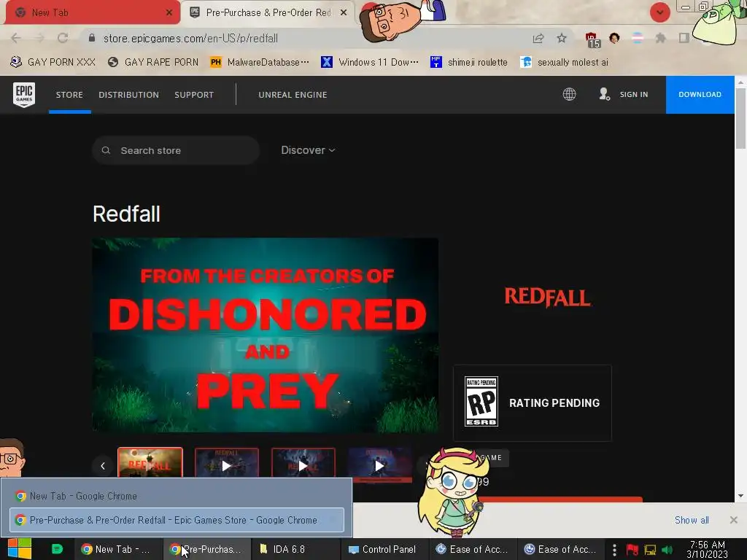Click the browser forward arrow
This screenshot has height=560, width=747.
tap(39, 38)
